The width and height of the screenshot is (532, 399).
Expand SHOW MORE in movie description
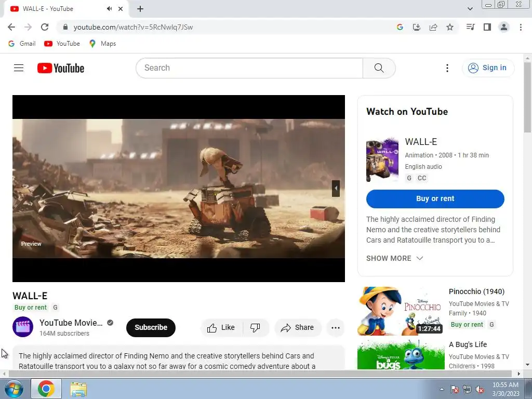[395, 258]
